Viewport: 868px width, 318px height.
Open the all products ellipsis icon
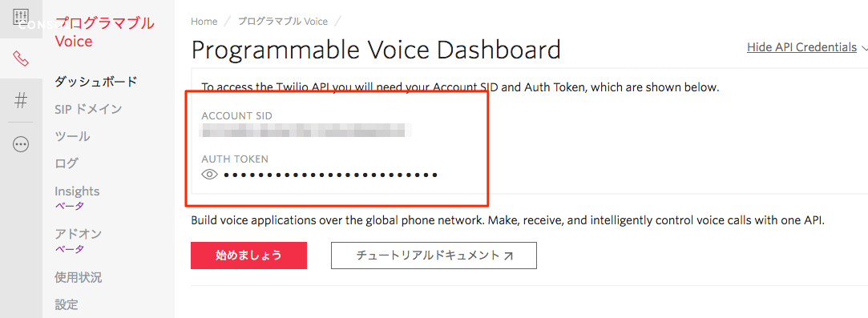21,144
